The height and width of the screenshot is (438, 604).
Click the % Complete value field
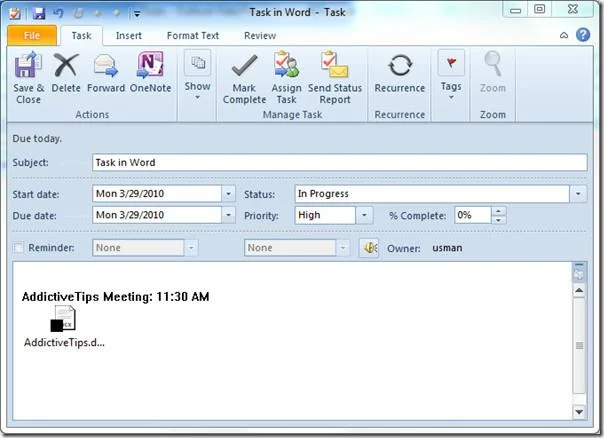(473, 215)
